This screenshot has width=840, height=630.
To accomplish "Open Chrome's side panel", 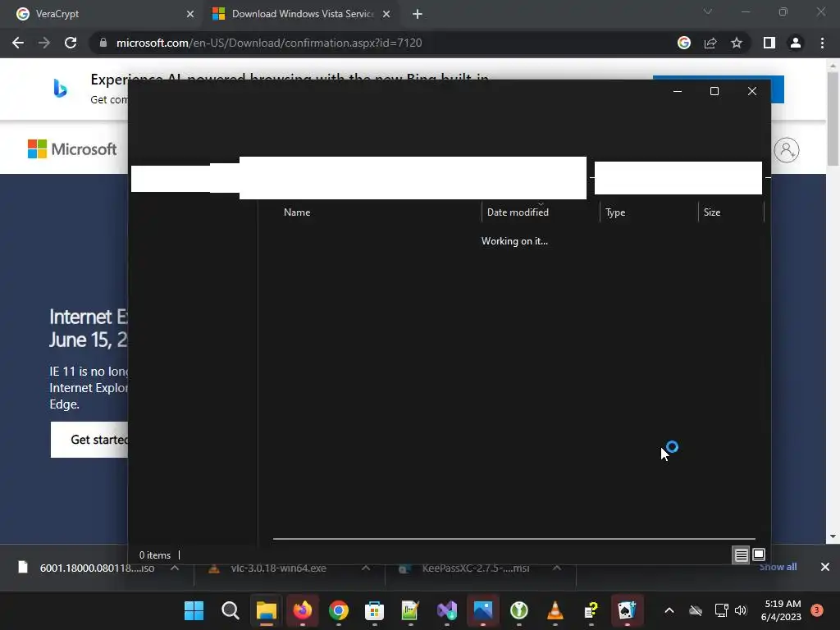I will point(769,43).
